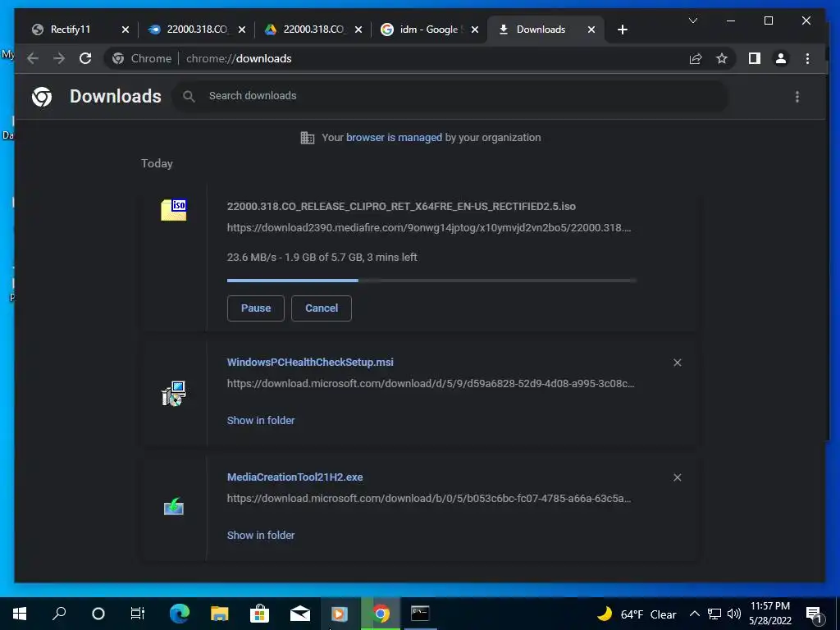This screenshot has height=630, width=840.
Task: Click the Chrome site info chip
Action: click(143, 58)
